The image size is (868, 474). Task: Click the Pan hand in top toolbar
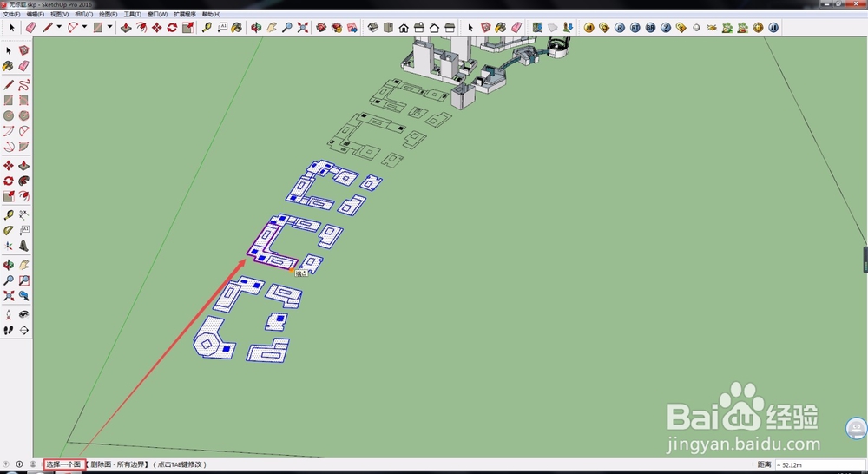point(272,27)
